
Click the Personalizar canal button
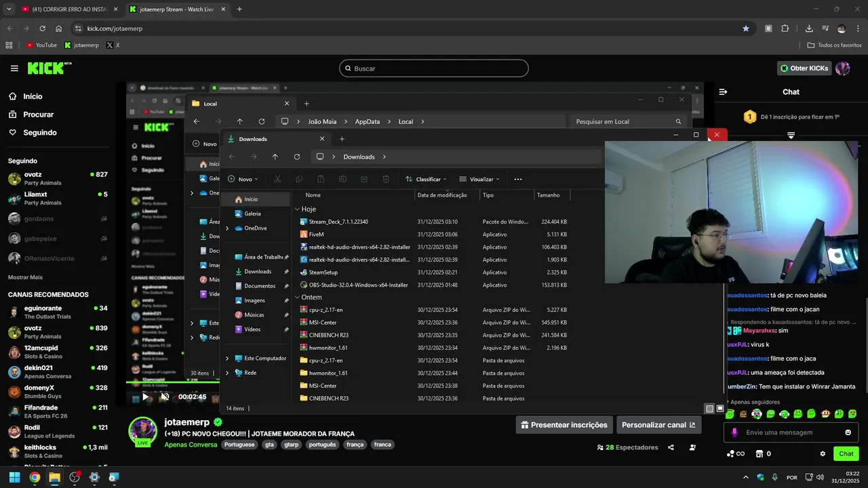coord(658,425)
